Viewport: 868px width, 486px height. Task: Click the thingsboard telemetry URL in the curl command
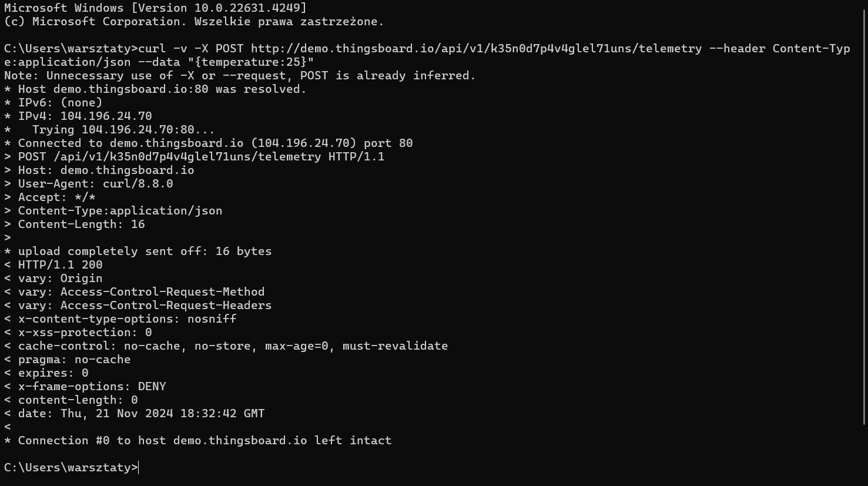(476, 49)
